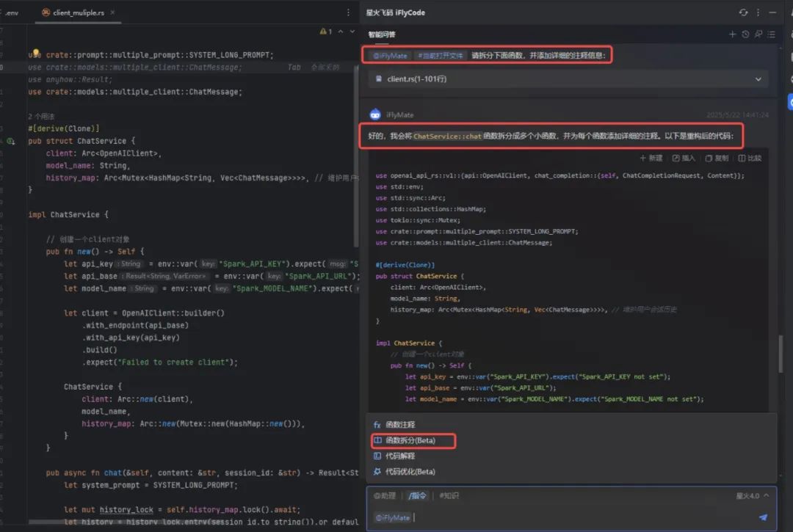The width and height of the screenshot is (793, 532).
Task: Click 复制 to copy generated code
Action: [x=717, y=158]
